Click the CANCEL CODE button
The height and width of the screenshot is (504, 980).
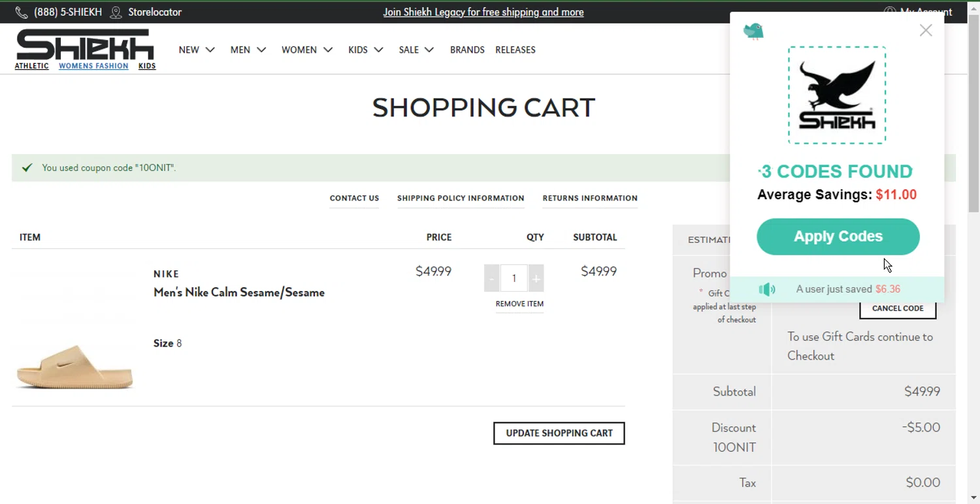(x=898, y=309)
